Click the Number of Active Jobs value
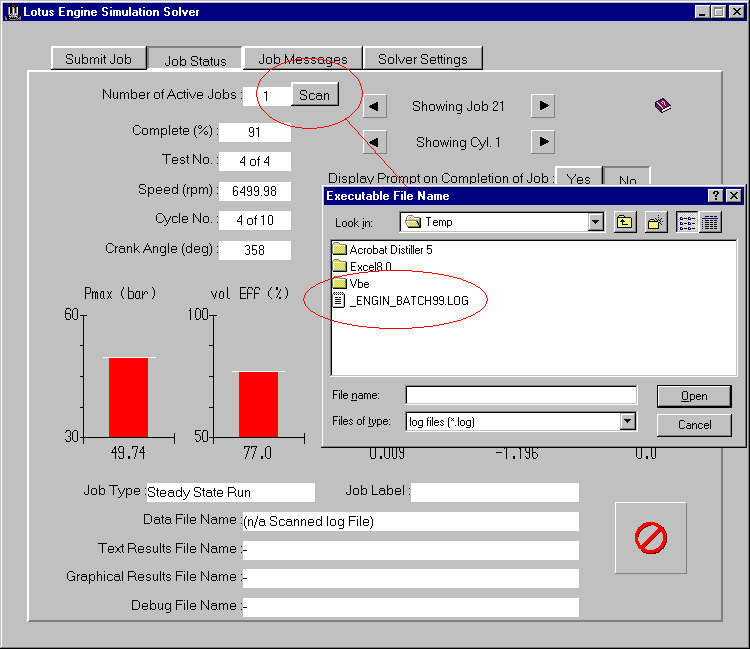Screen dimensions: 750x649 (267, 96)
